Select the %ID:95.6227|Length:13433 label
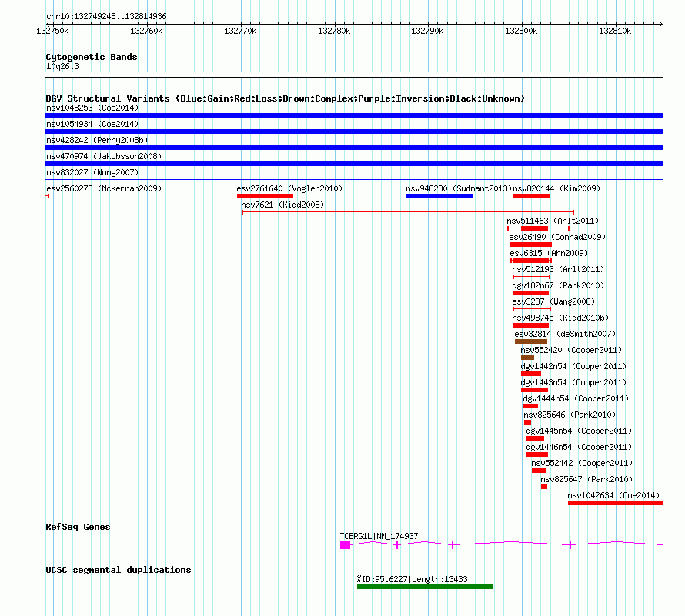 pyautogui.click(x=412, y=579)
